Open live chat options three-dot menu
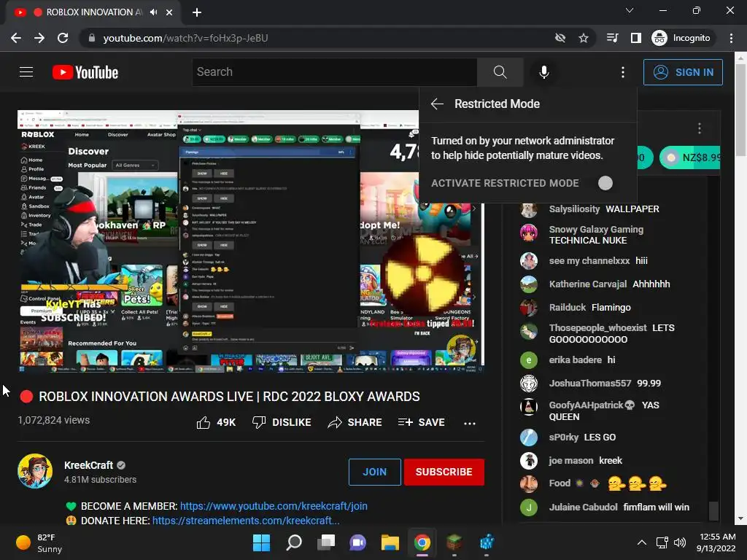This screenshot has height=560, width=747. [699, 128]
